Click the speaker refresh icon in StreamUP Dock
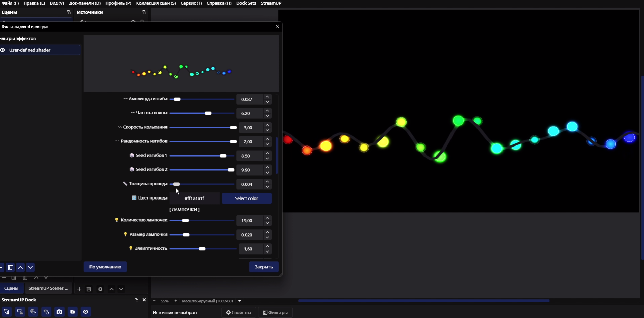 (46, 312)
